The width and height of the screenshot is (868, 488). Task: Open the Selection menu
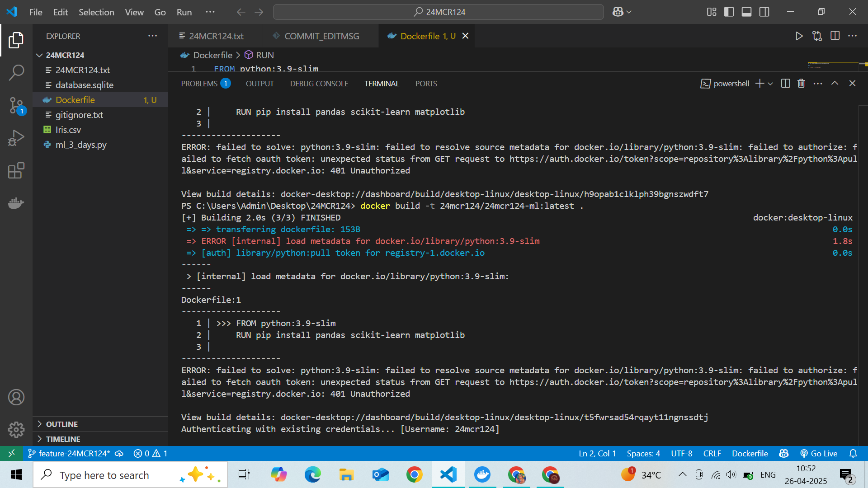(x=96, y=12)
